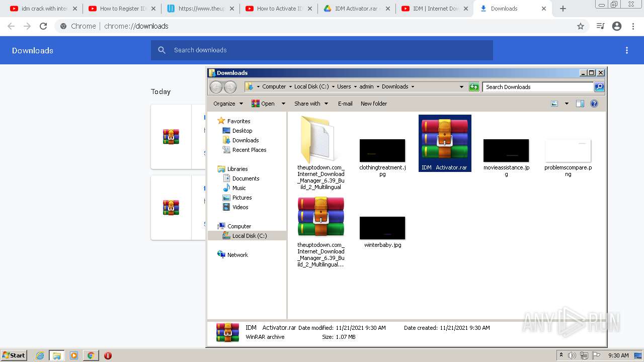Bookmark this page star icon
This screenshot has height=362, width=644.
[581, 26]
